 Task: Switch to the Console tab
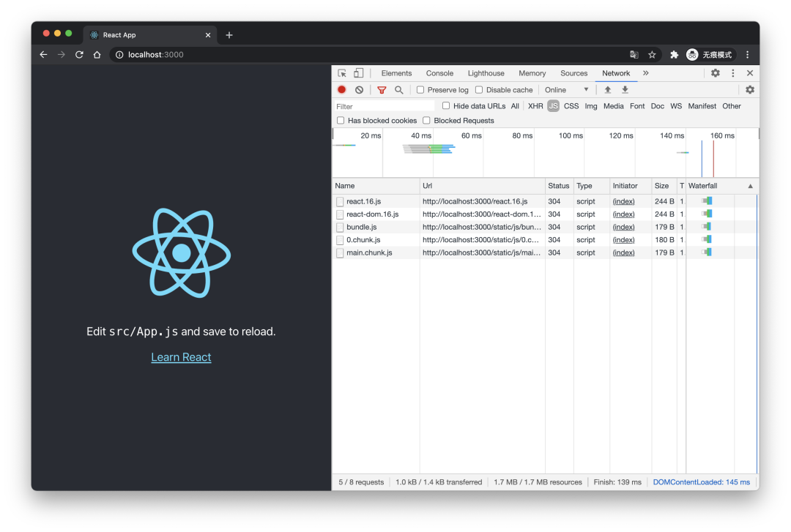440,73
